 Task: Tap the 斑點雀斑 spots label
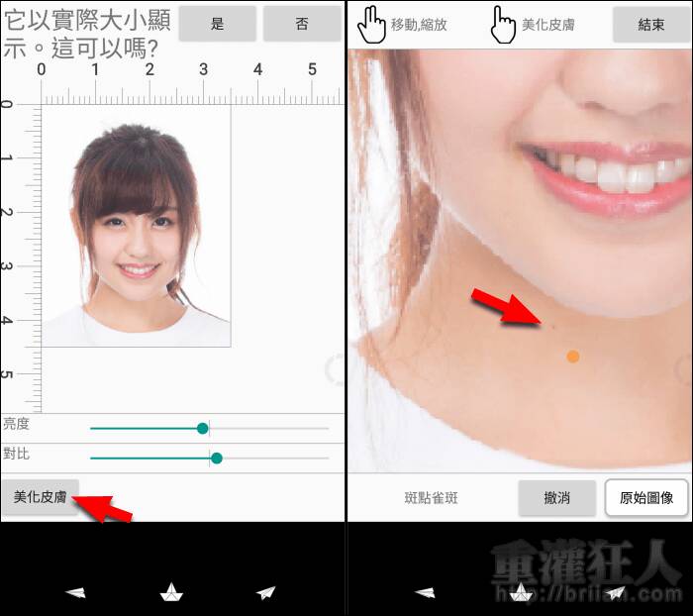click(432, 498)
